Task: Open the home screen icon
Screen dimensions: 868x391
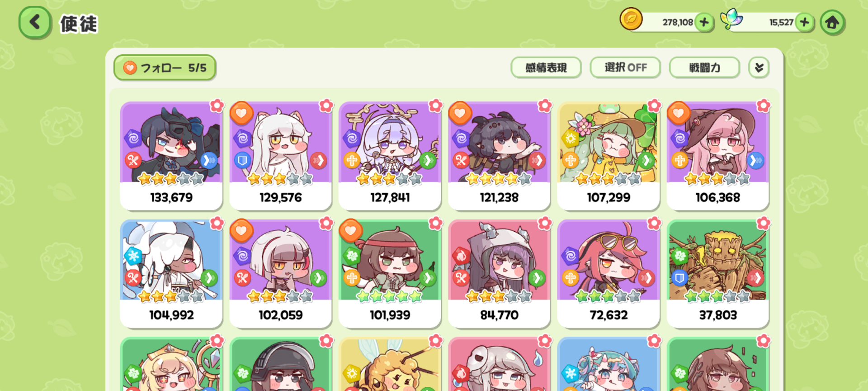Action: 832,22
